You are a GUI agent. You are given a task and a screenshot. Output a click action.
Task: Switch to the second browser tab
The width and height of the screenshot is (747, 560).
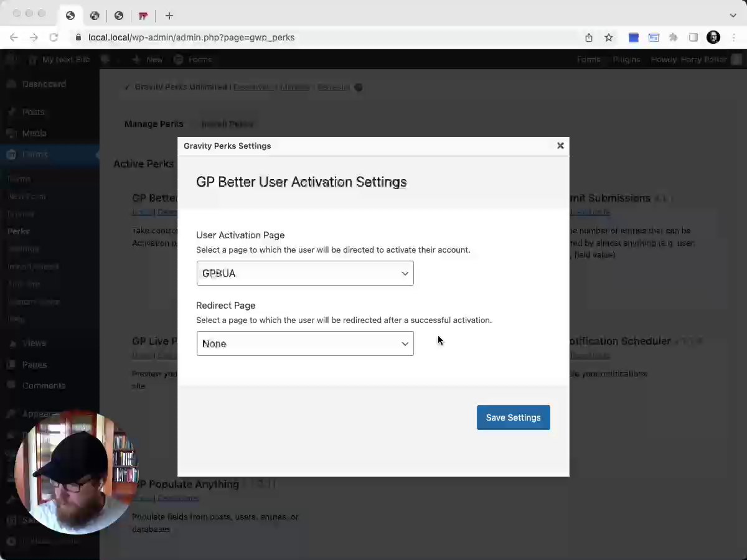tap(95, 16)
